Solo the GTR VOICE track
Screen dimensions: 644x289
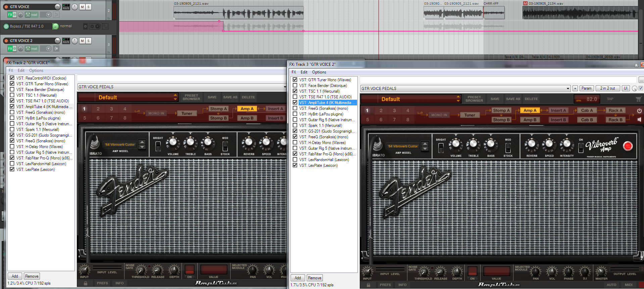tap(89, 7)
